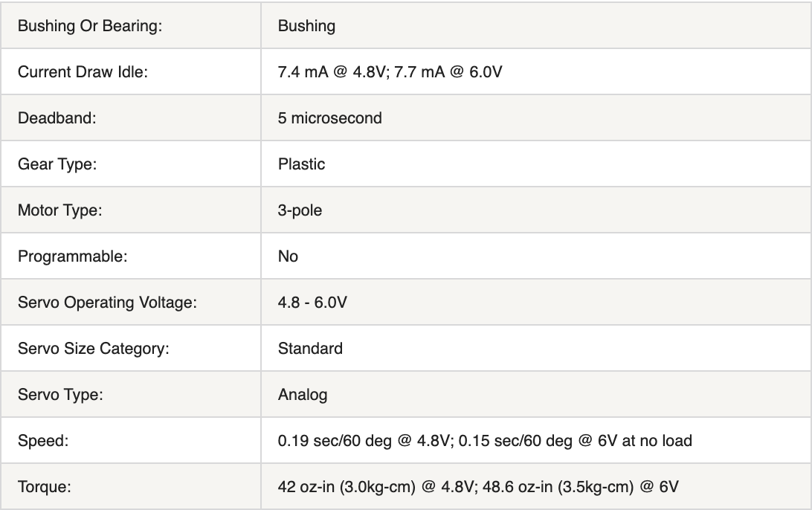This screenshot has height=510, width=812.
Task: Select the "Plastic" gear type value
Action: click(x=301, y=164)
